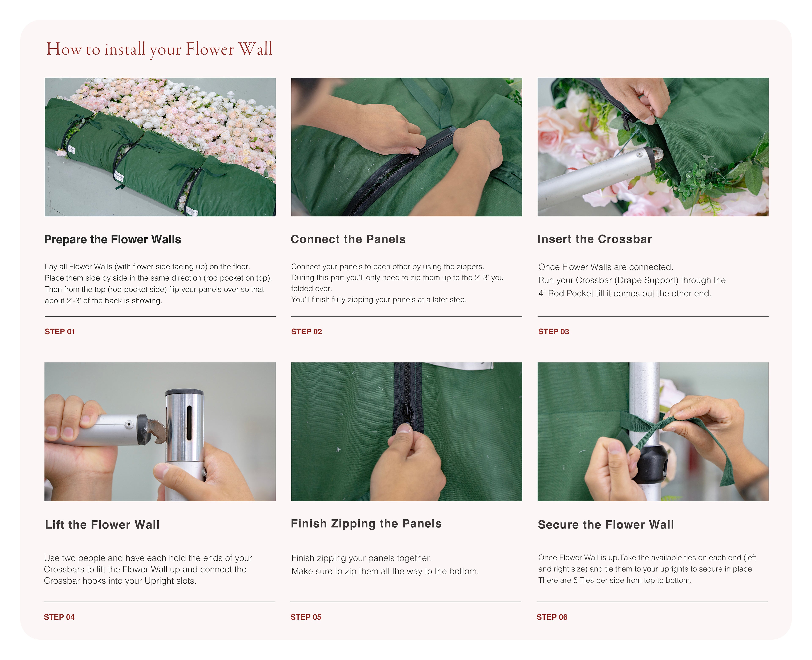812x660 pixels.
Task: Click the rolled flower wall photo for Step 01
Action: click(x=160, y=147)
